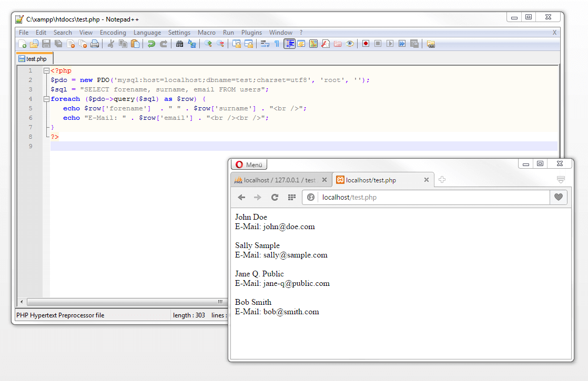Open the question mark help menu

coord(301,33)
